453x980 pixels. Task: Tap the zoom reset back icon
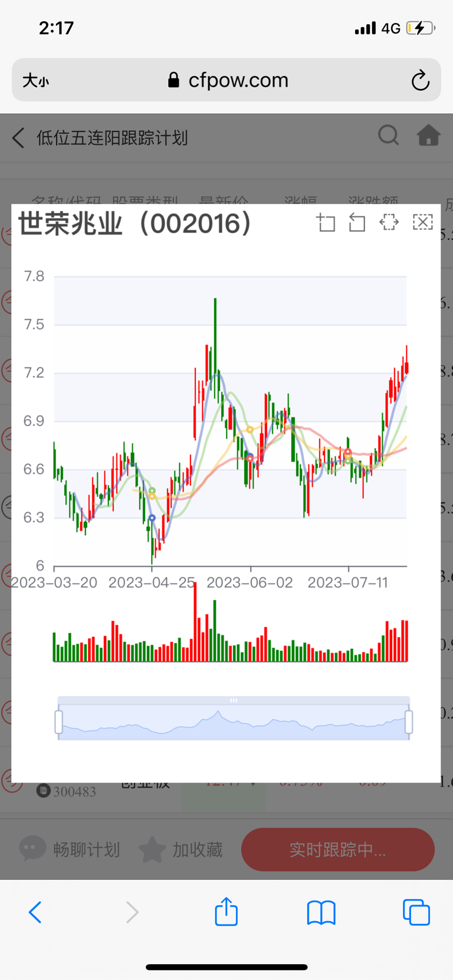point(357,223)
